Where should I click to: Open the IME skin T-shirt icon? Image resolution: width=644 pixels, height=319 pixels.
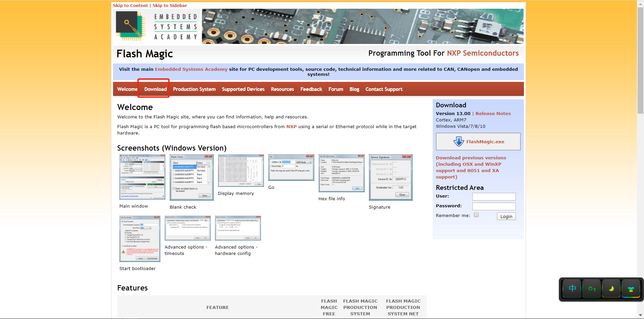point(631,288)
